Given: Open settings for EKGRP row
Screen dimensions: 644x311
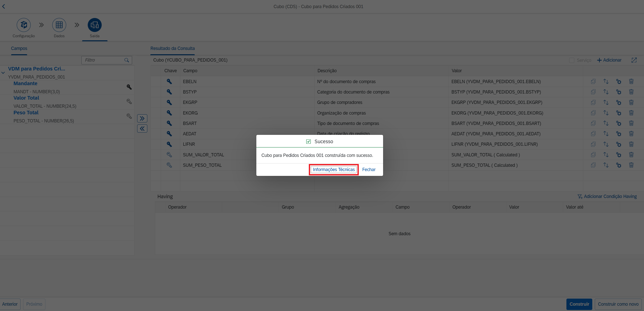Looking at the screenshot, I should (x=619, y=102).
